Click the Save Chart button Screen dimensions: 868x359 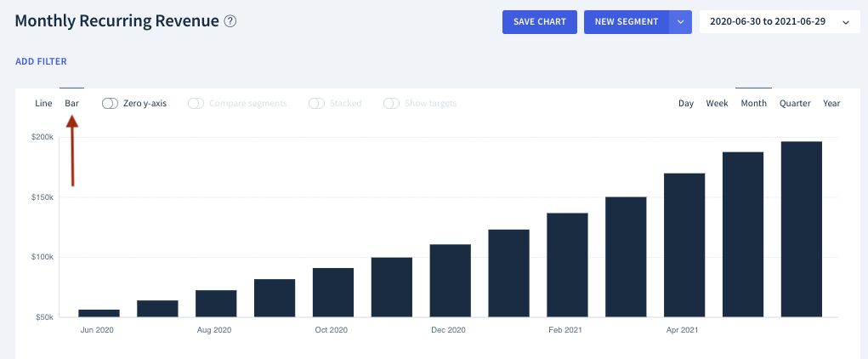[540, 22]
